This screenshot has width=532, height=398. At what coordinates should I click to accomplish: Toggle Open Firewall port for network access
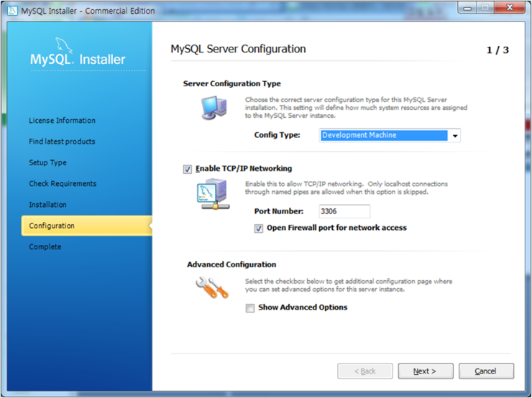pyautogui.click(x=259, y=228)
